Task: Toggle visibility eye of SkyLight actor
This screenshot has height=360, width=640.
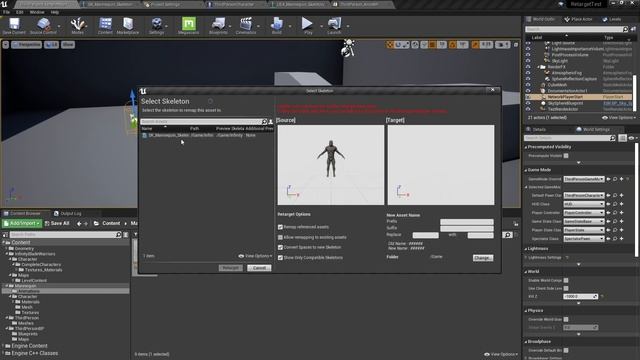Action: [528, 61]
